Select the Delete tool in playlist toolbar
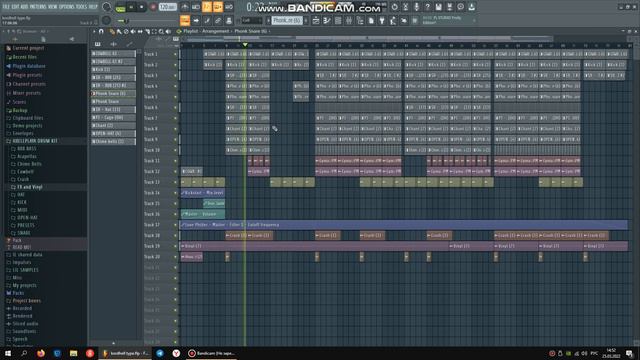This screenshot has width=640, height=360. click(126, 31)
